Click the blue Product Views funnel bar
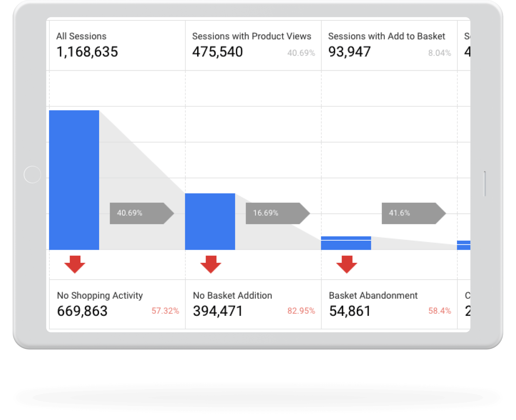 click(210, 222)
